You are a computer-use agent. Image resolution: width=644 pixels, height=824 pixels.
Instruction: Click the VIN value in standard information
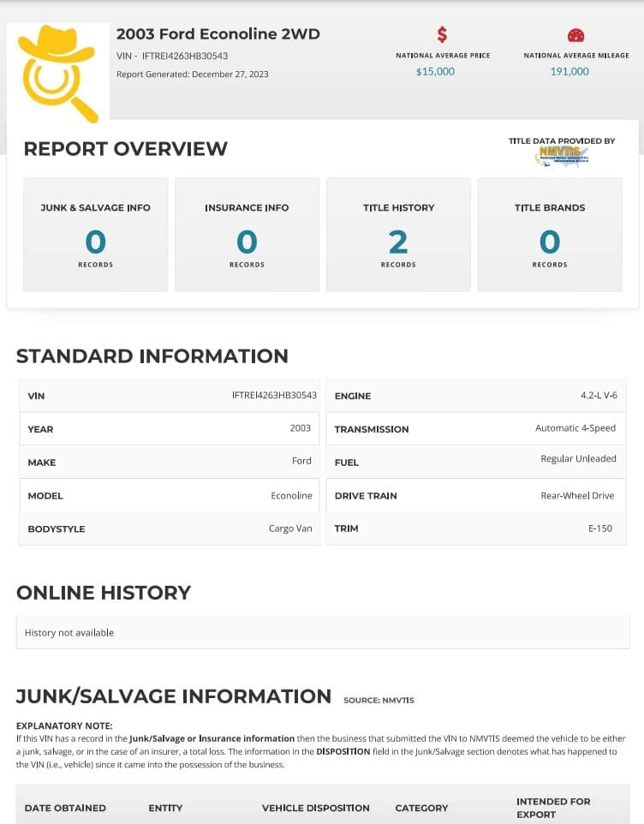click(274, 395)
